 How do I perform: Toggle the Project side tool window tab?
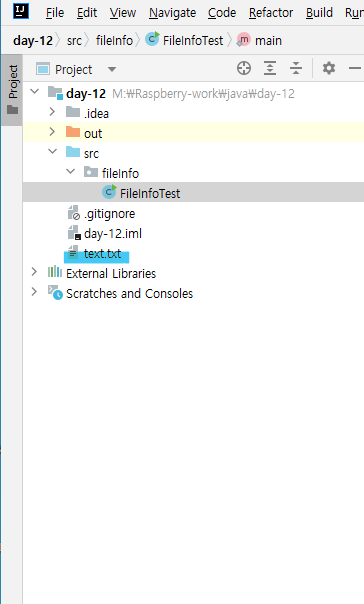[12, 90]
